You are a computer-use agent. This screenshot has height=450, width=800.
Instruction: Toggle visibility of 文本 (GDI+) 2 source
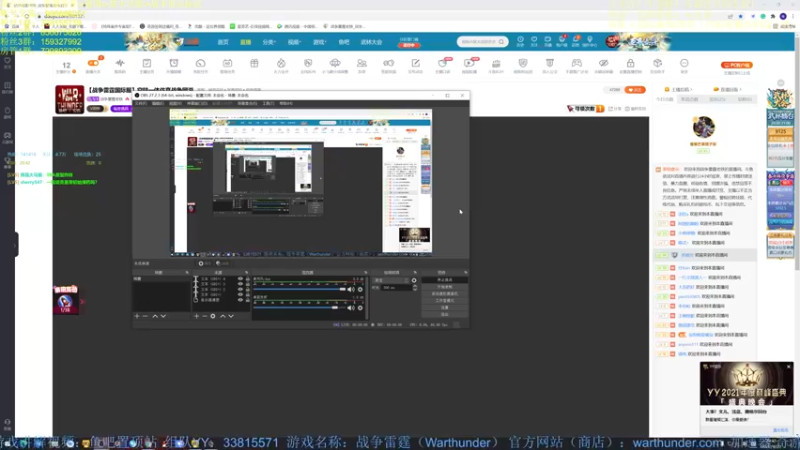coord(240,289)
